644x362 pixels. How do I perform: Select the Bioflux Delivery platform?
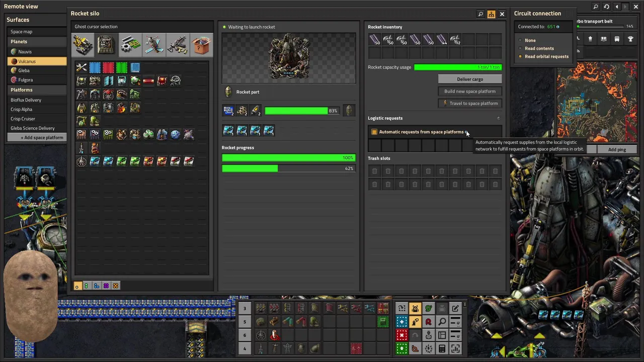36,100
